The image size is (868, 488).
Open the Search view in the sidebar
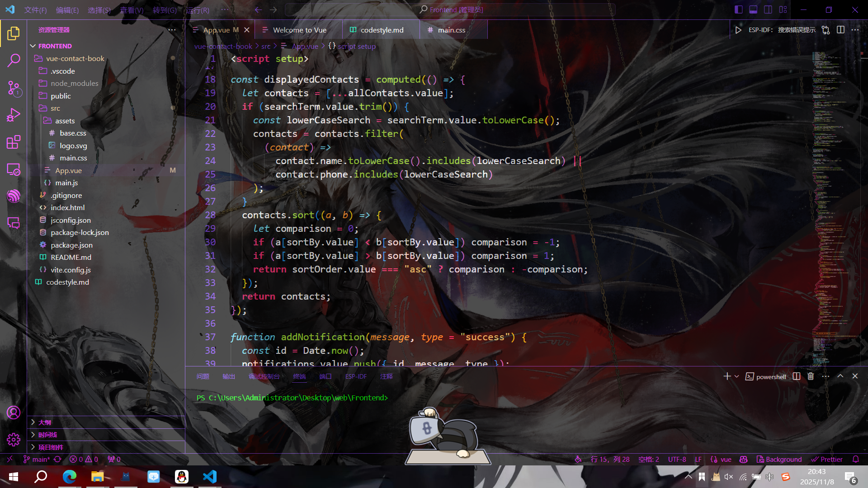pos(14,60)
